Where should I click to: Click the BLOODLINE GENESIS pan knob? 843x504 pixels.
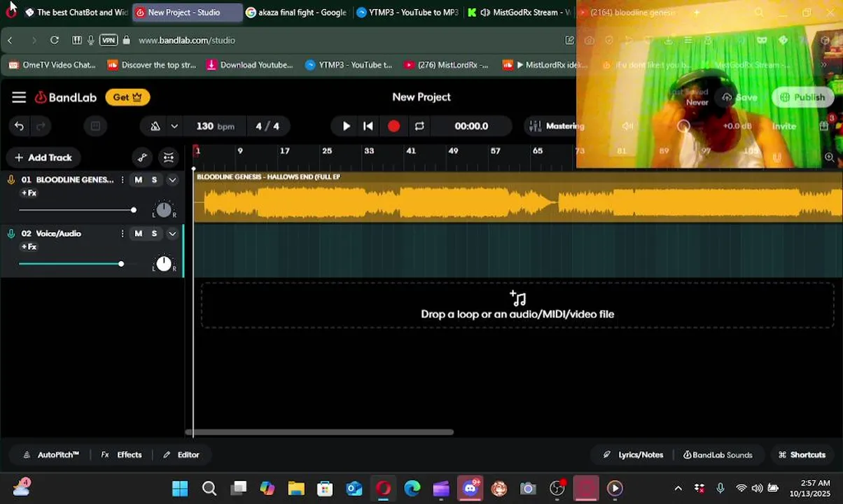coord(164,209)
